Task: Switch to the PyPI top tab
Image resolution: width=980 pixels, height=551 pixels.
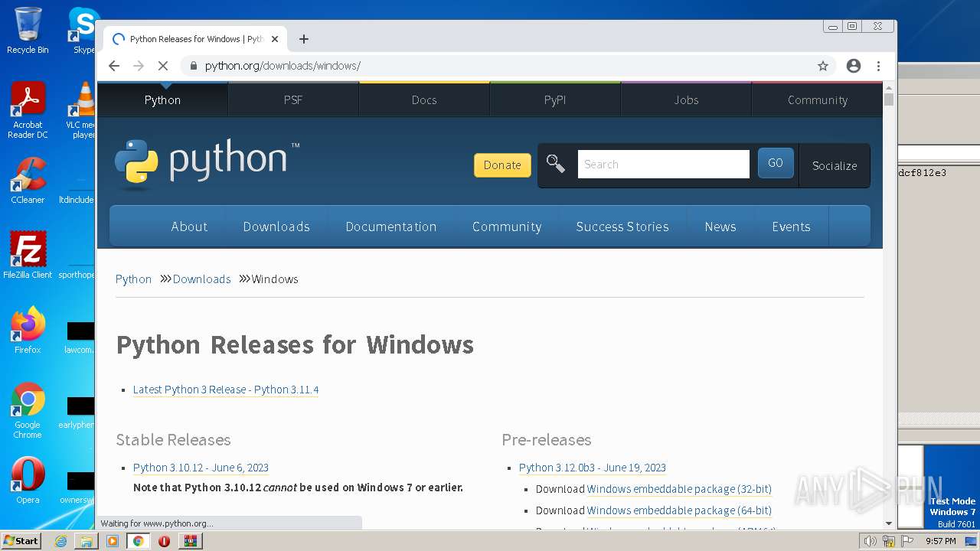Action: [555, 99]
